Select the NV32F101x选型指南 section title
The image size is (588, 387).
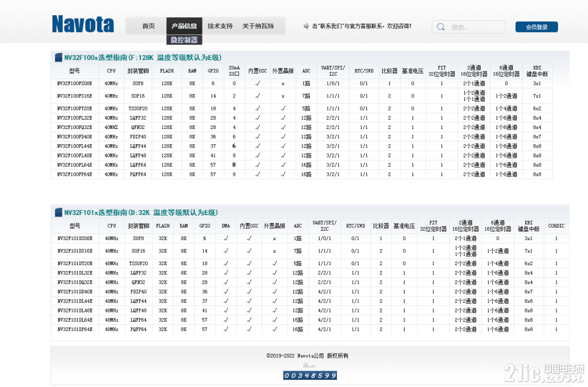pyautogui.click(x=141, y=213)
